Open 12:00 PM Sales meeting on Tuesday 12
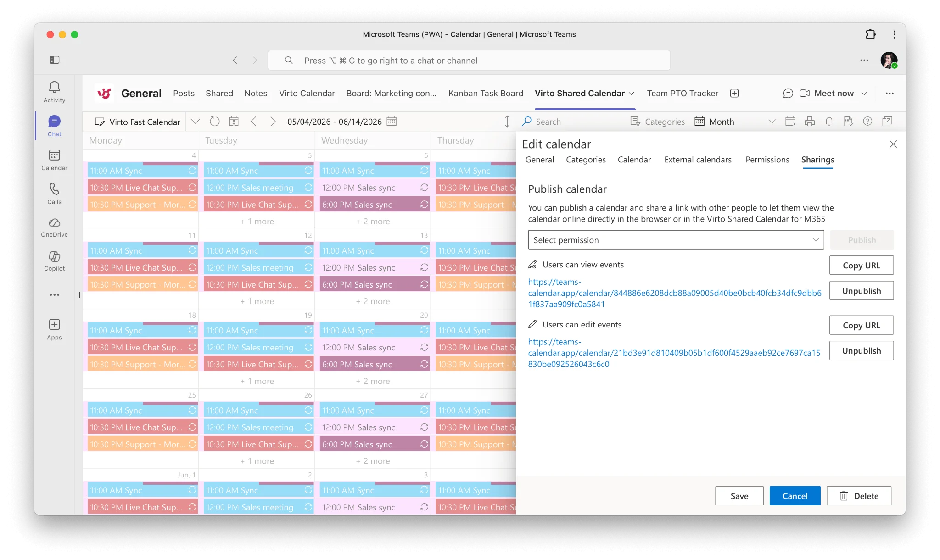 point(258,267)
